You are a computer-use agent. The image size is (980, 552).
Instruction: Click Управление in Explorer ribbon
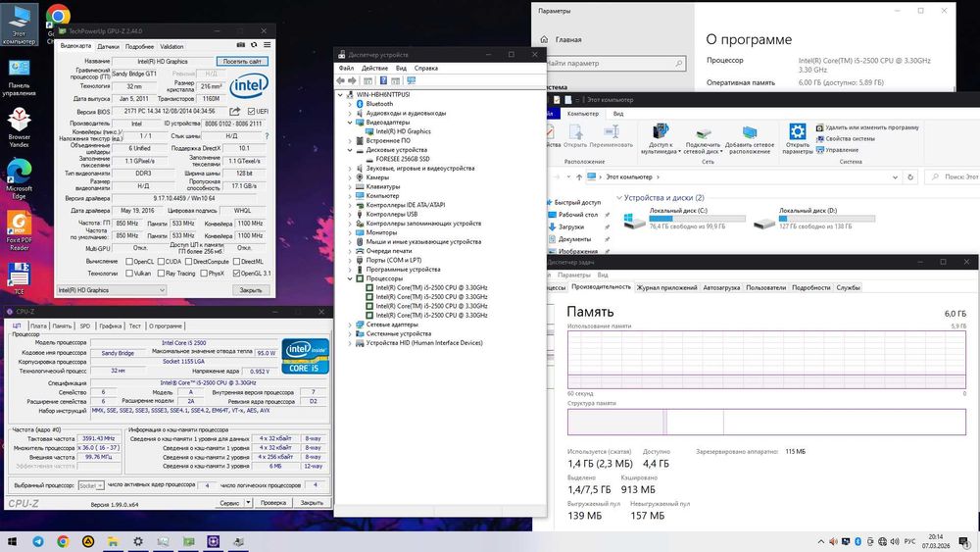pos(837,150)
